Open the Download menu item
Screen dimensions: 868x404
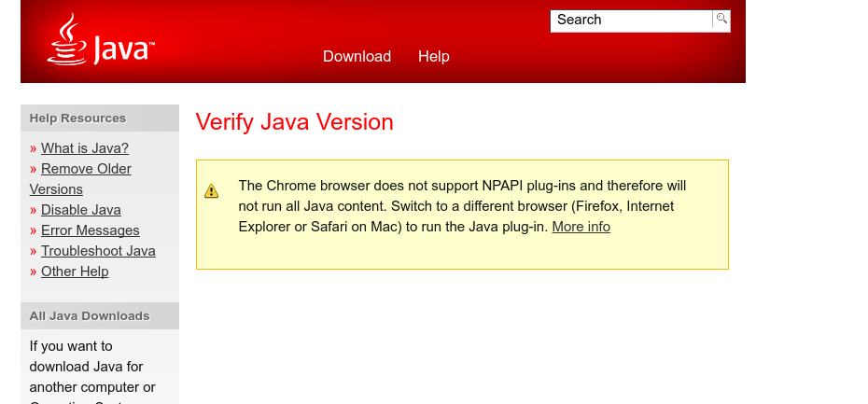click(x=357, y=57)
